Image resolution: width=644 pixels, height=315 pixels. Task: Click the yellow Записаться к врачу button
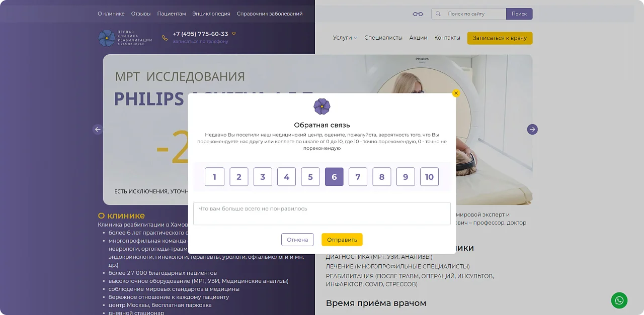(x=500, y=38)
